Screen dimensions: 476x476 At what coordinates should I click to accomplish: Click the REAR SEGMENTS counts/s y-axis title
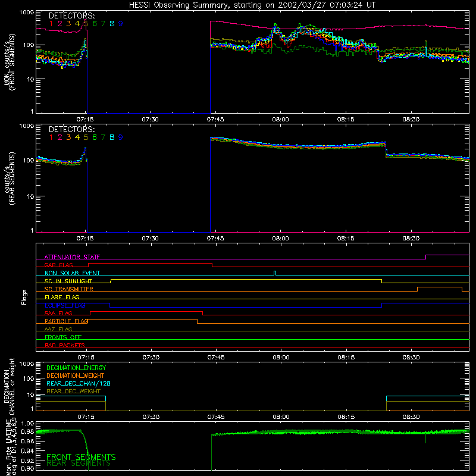(x=10, y=178)
